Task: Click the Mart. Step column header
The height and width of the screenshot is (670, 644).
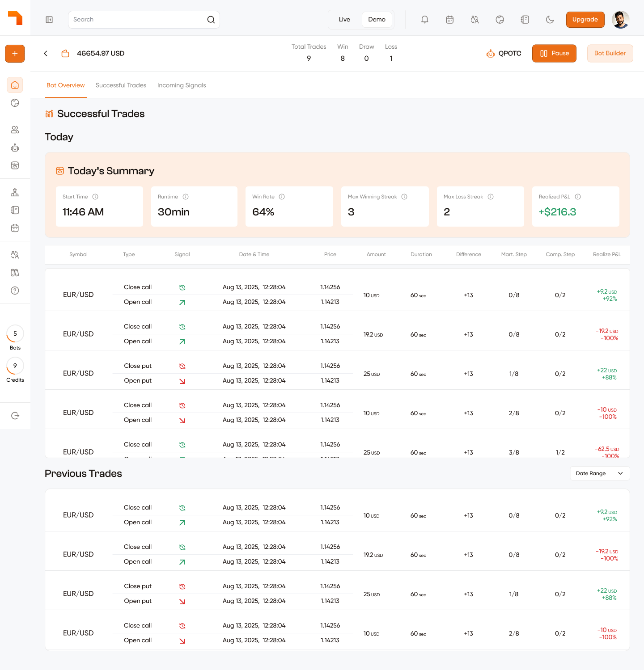Action: pyautogui.click(x=514, y=254)
